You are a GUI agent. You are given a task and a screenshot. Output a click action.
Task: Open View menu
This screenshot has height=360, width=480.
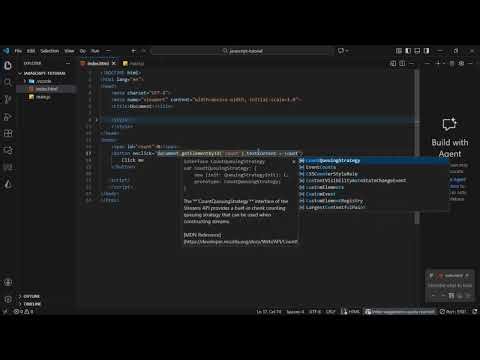pos(69,51)
